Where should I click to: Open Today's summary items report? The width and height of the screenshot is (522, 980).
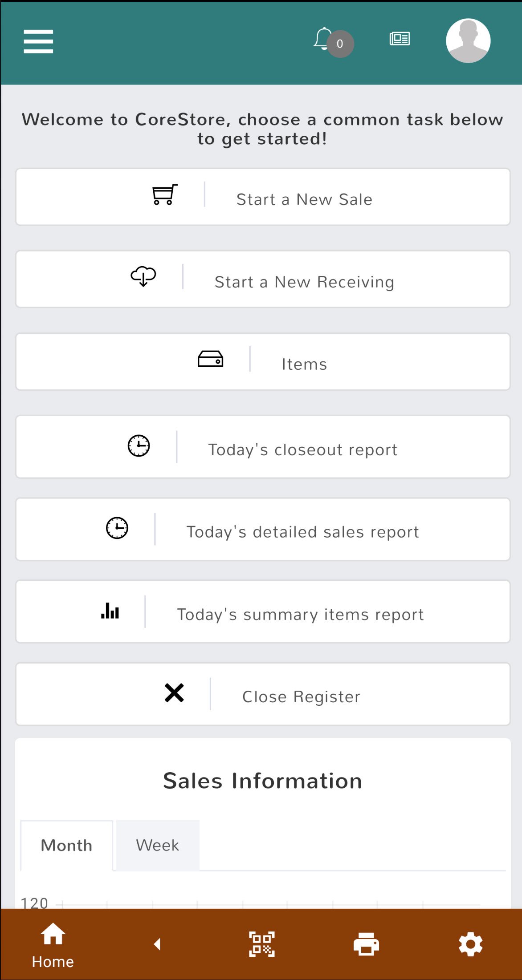point(300,614)
